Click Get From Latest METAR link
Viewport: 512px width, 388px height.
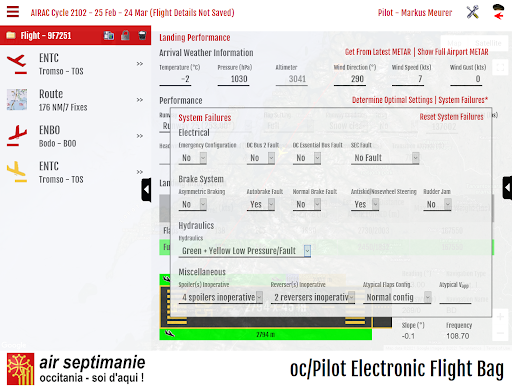pos(378,52)
